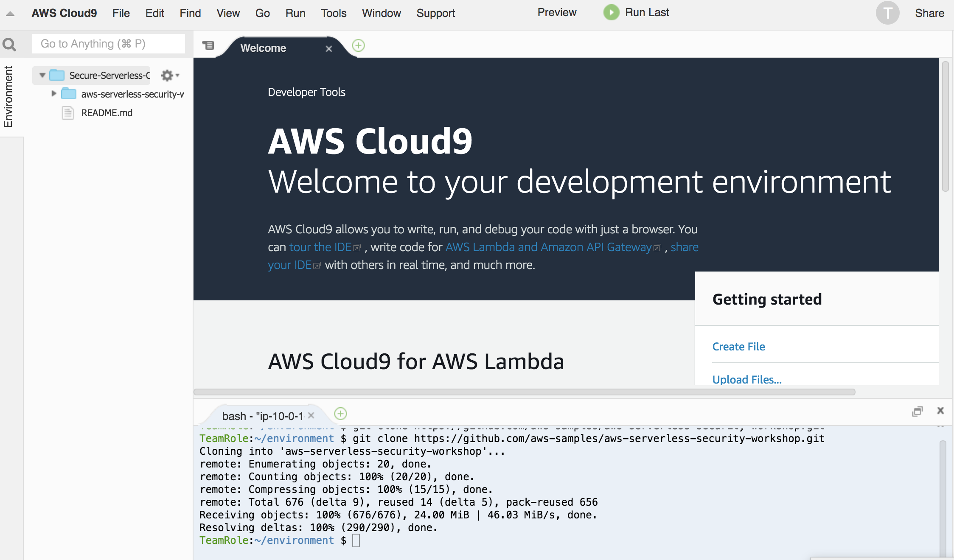Image resolution: width=954 pixels, height=560 pixels.
Task: Open the View menu
Action: click(228, 13)
